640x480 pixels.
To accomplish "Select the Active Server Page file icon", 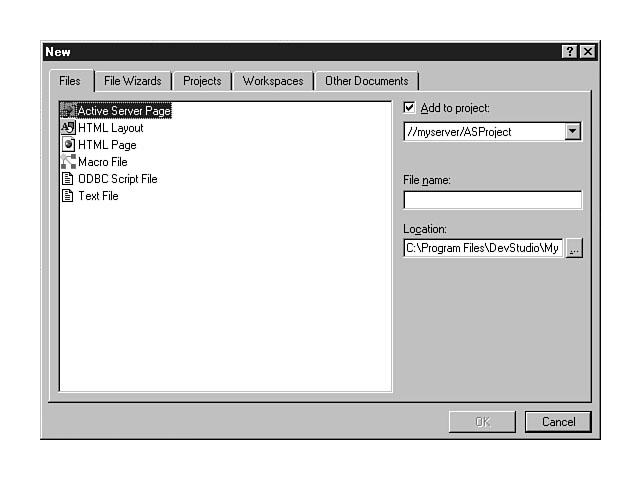I will (x=68, y=111).
